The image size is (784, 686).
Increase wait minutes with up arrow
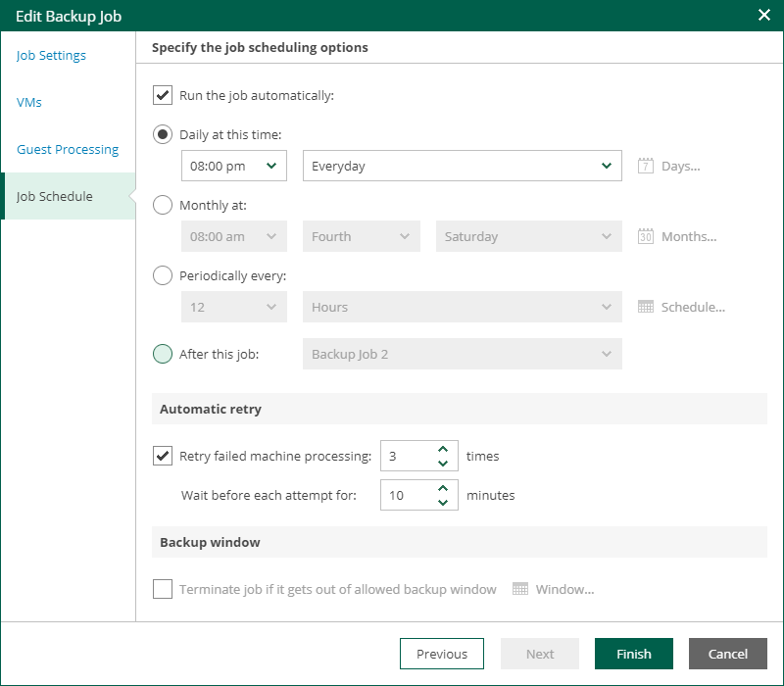coord(443,489)
